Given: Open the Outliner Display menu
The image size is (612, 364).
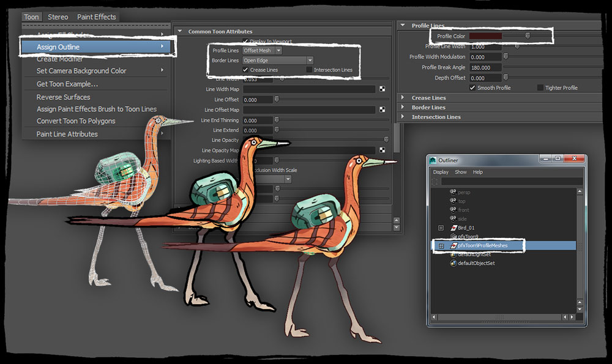Looking at the screenshot, I should [441, 172].
